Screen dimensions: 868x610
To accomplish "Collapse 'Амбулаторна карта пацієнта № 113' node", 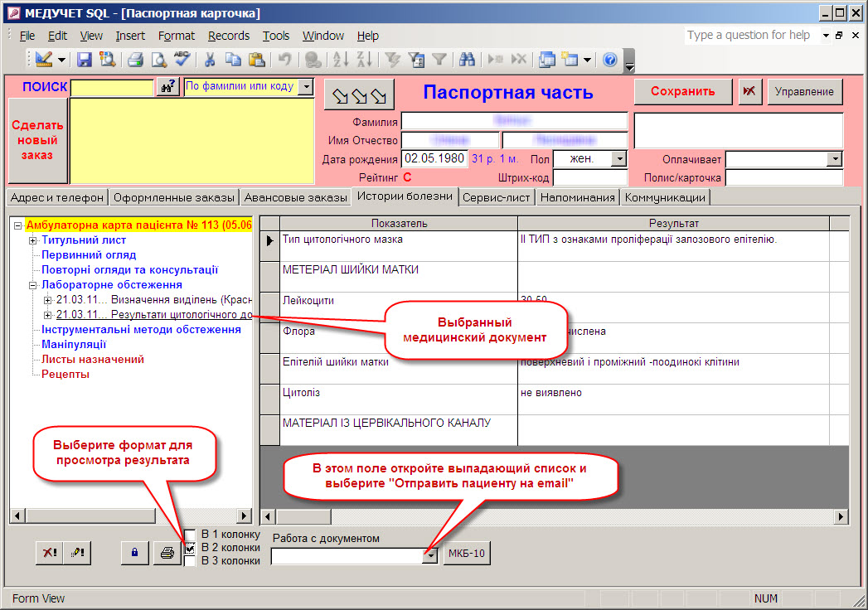I will 17,225.
